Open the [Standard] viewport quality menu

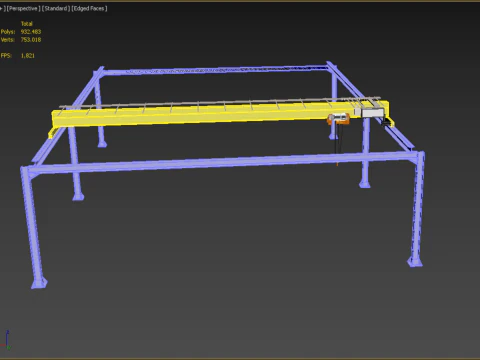pyautogui.click(x=56, y=8)
